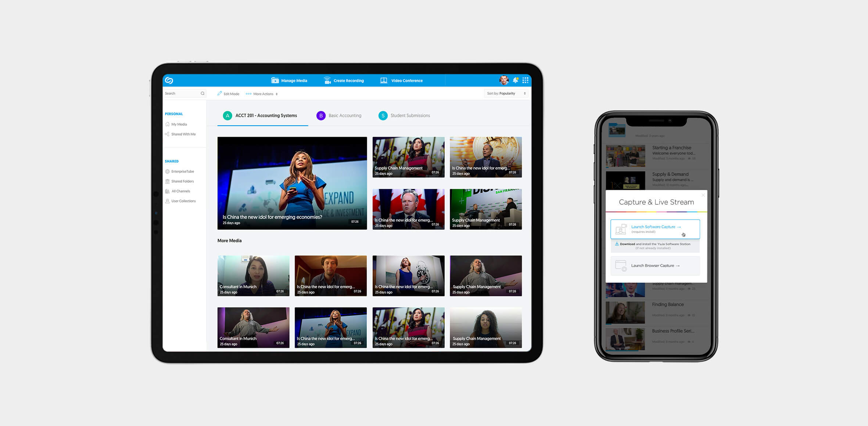Click the Finding Balance thumbnail on phone
The width and height of the screenshot is (868, 426).
click(625, 313)
